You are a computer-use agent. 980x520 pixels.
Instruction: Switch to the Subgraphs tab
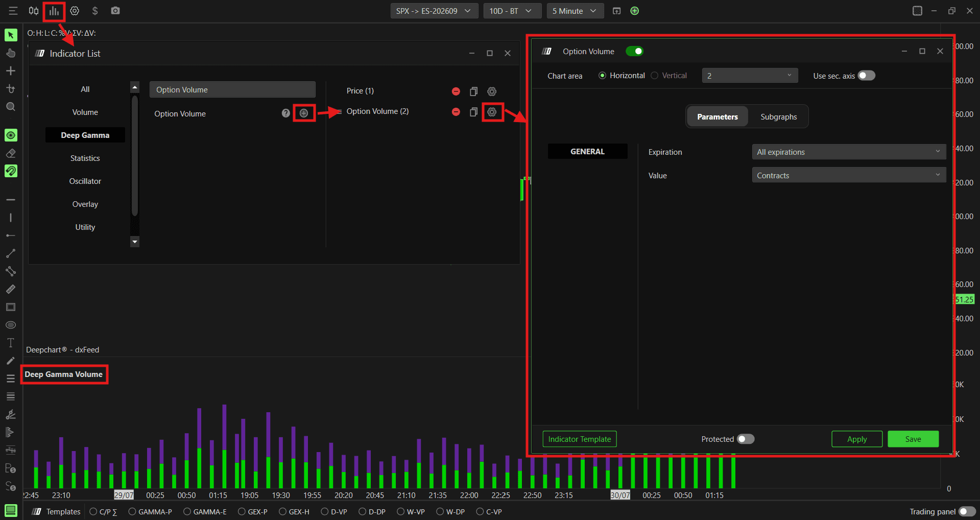778,116
